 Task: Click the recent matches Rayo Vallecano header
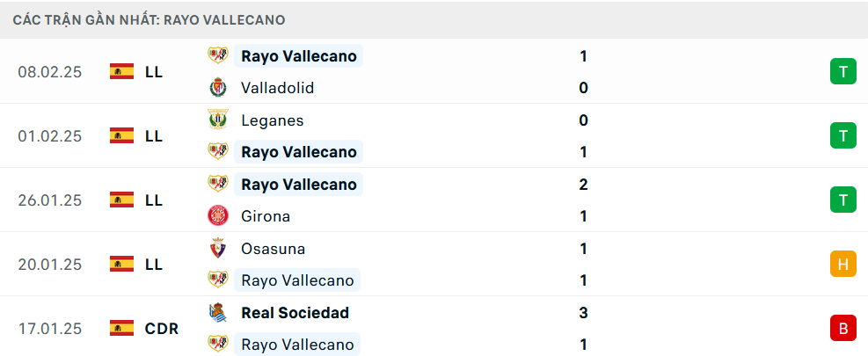(149, 19)
